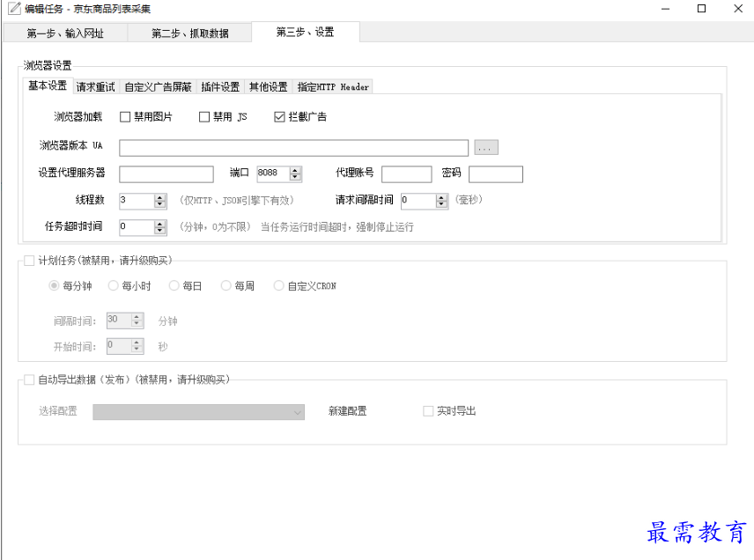Open the 选择配置 dropdown
754x560 pixels.
(x=198, y=412)
